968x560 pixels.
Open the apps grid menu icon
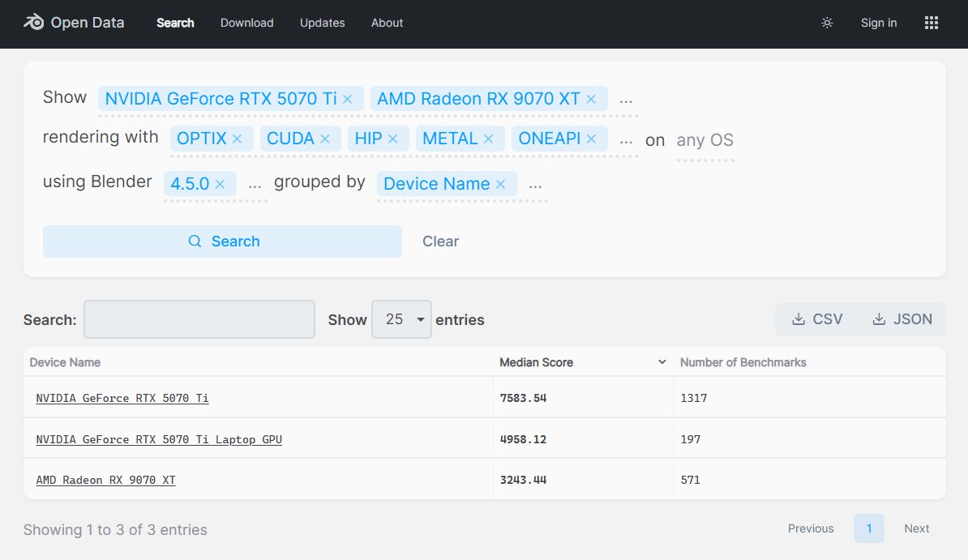pyautogui.click(x=931, y=23)
